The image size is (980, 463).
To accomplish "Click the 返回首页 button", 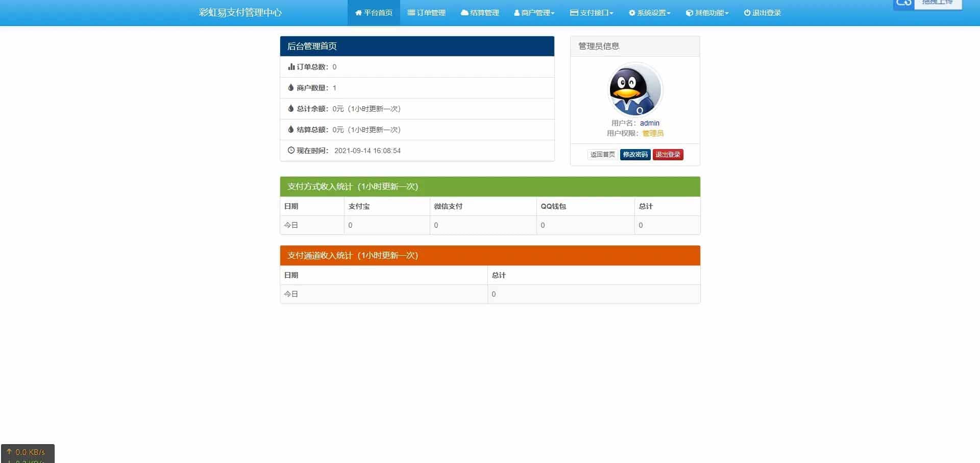I will click(x=602, y=155).
